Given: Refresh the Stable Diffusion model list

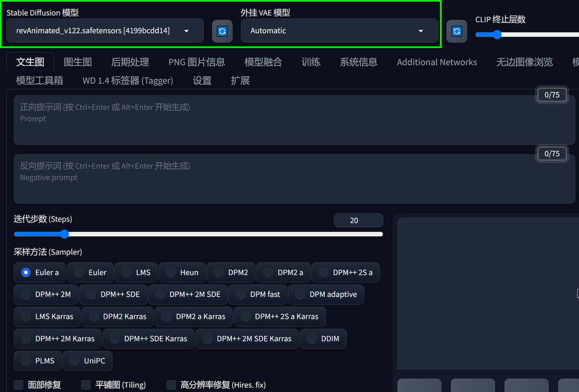Looking at the screenshot, I should [222, 31].
